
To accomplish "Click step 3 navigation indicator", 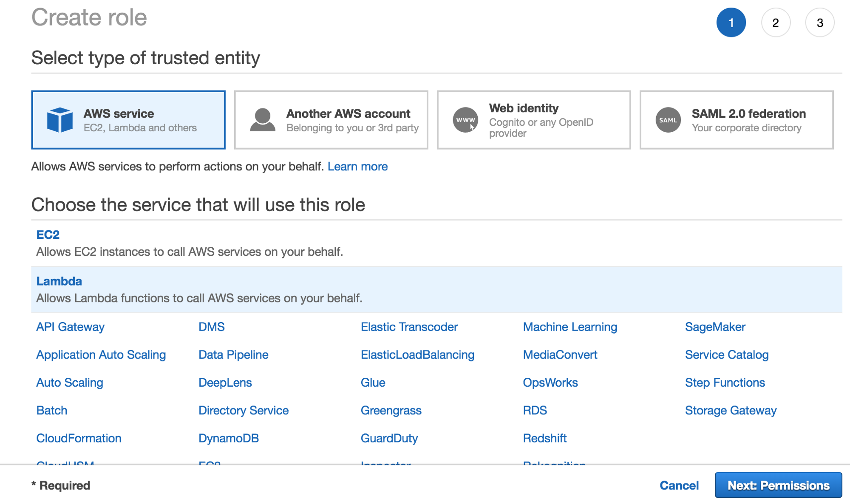I will (x=819, y=23).
